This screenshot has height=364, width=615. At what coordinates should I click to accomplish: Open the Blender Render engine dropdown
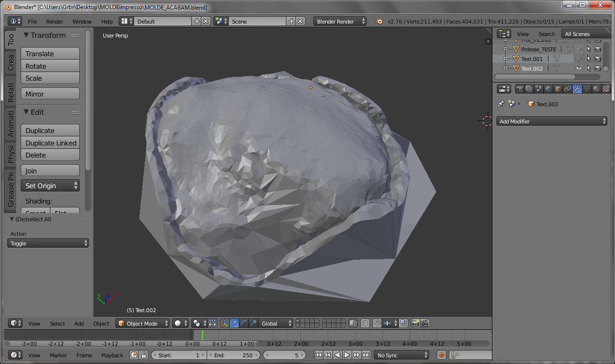[x=340, y=21]
